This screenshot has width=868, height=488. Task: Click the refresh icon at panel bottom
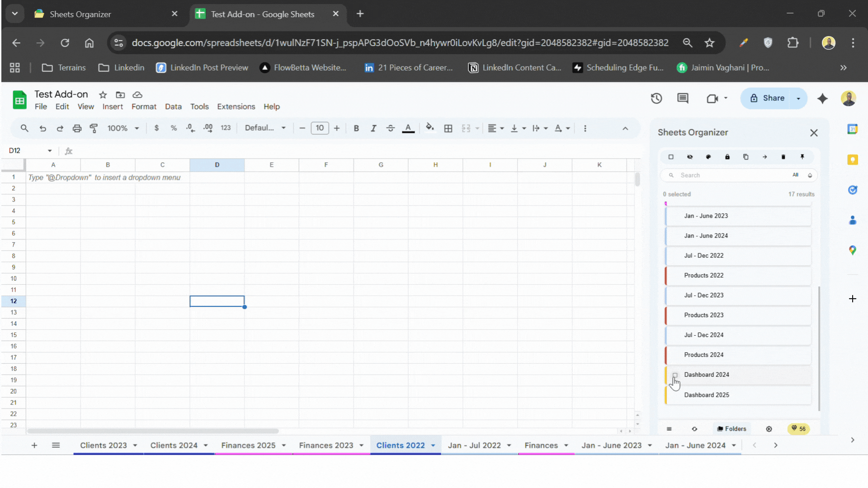point(694,429)
